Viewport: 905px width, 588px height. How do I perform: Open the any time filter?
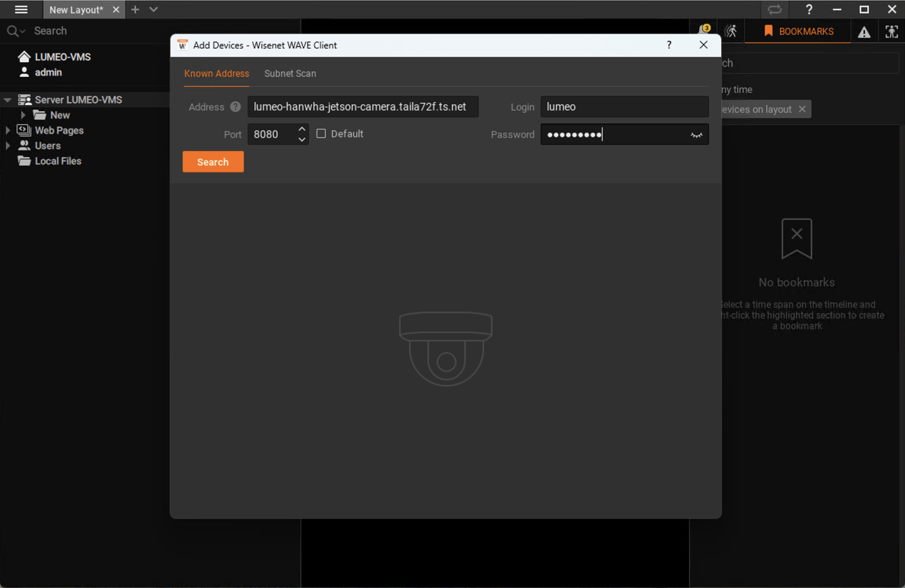737,90
